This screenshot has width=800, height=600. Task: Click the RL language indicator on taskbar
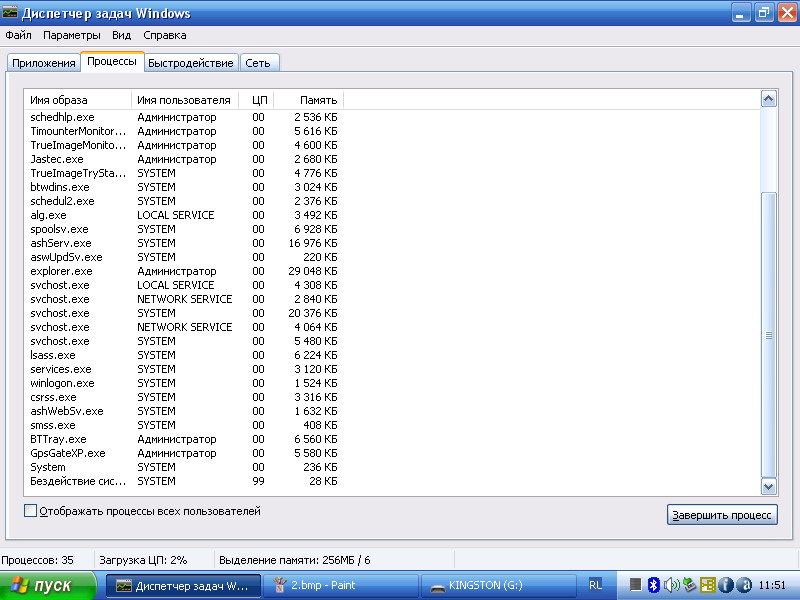596,585
